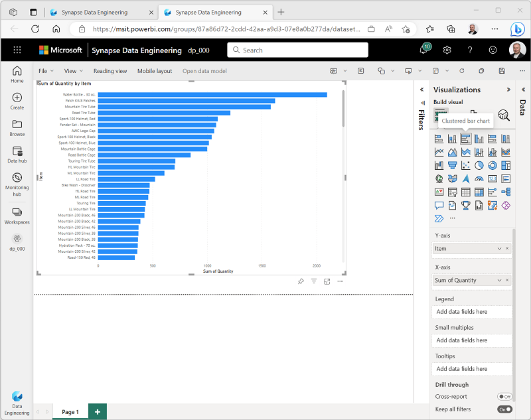The image size is (531, 420).
Task: Open the dp_000 workspace shortcut
Action: [17, 243]
